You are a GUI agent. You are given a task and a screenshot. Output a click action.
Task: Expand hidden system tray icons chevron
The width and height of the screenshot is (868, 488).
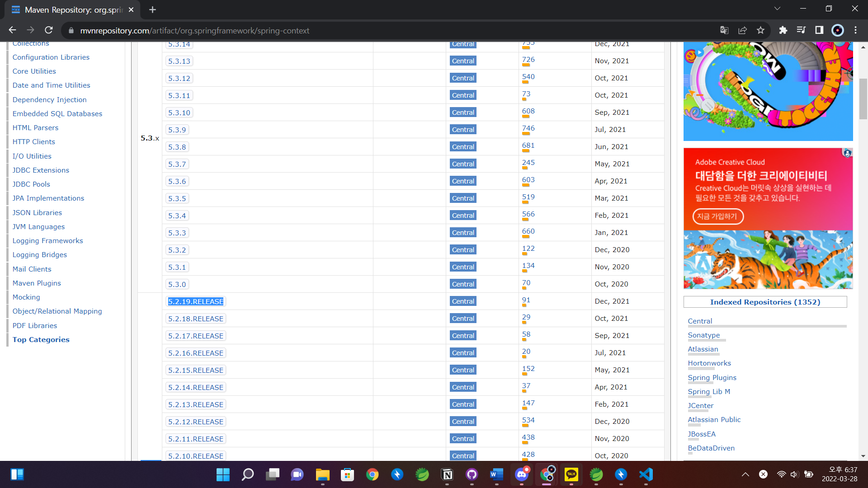745,474
